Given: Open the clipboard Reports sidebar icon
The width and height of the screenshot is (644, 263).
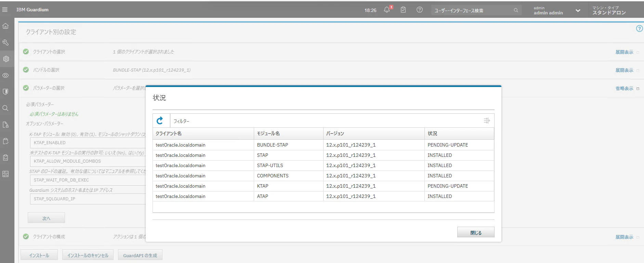Looking at the screenshot, I should point(5,141).
